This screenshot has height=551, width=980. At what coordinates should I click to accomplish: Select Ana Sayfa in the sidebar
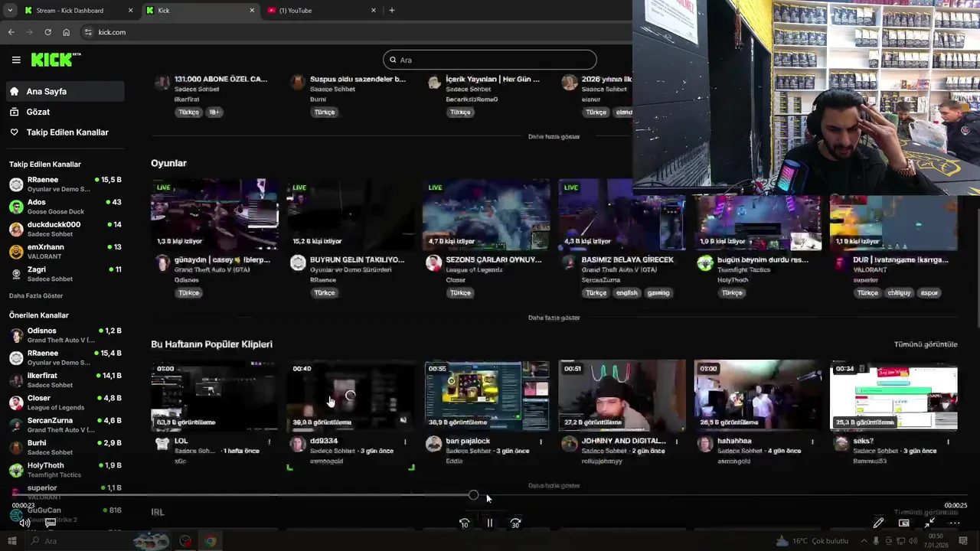click(x=64, y=91)
